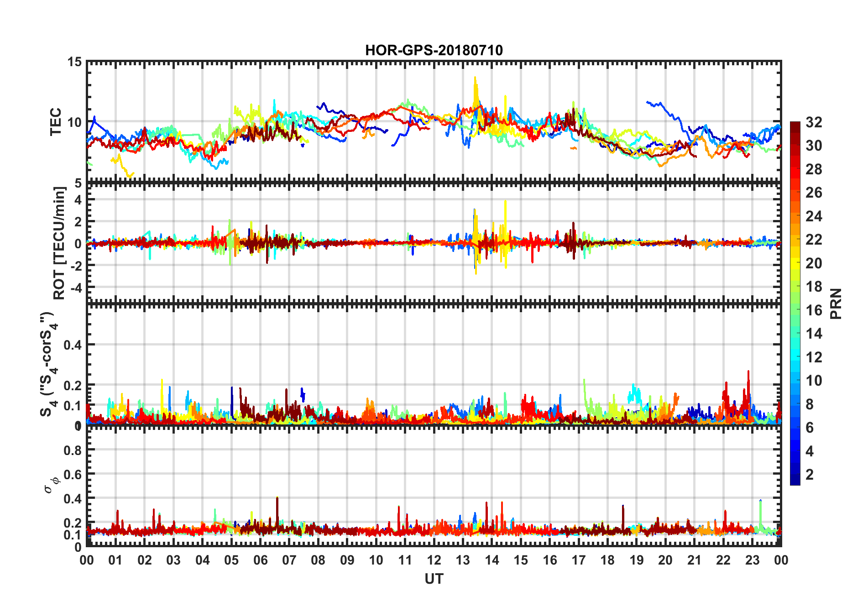Click the TEC y-axis label
The width and height of the screenshot is (868, 607).
click(x=56, y=122)
